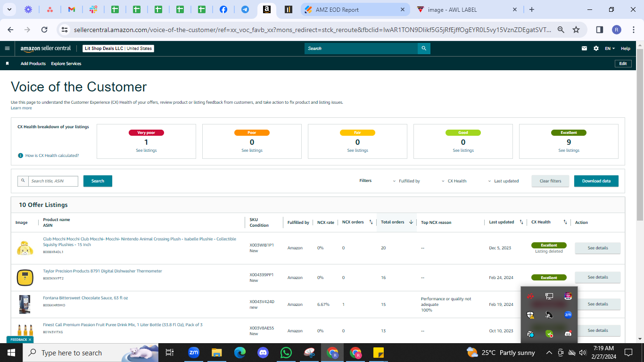Open Chrome's three-dot menu
Screen dimensions: 644x362
coord(634,30)
